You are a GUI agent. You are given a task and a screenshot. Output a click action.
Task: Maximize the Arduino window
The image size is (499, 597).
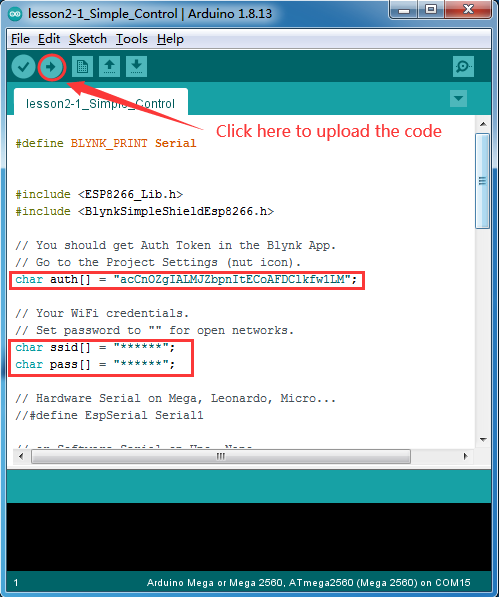(x=430, y=10)
